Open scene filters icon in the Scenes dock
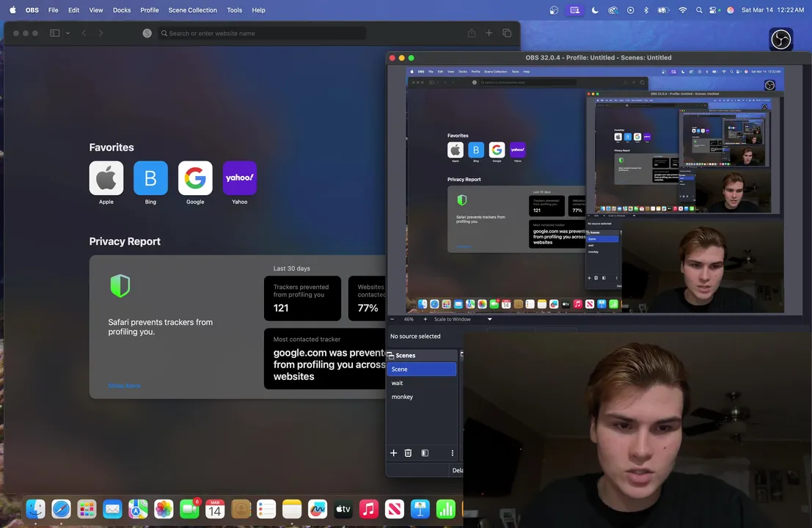The image size is (812, 528). coord(425,453)
